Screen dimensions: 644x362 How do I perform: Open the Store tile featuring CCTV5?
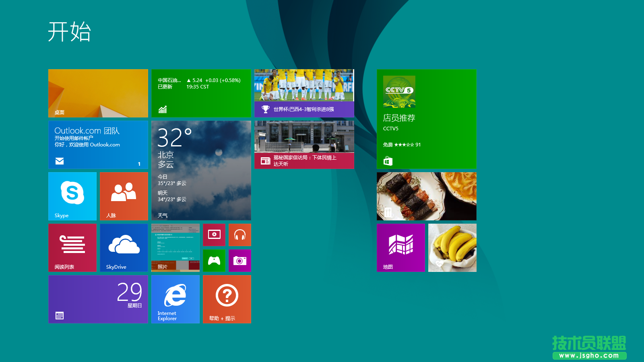coord(427,119)
